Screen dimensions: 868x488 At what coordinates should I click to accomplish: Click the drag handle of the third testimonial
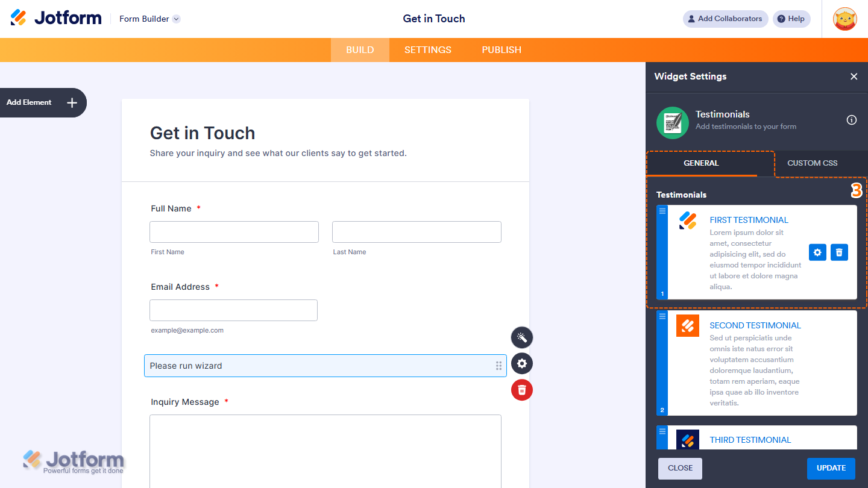[662, 431]
